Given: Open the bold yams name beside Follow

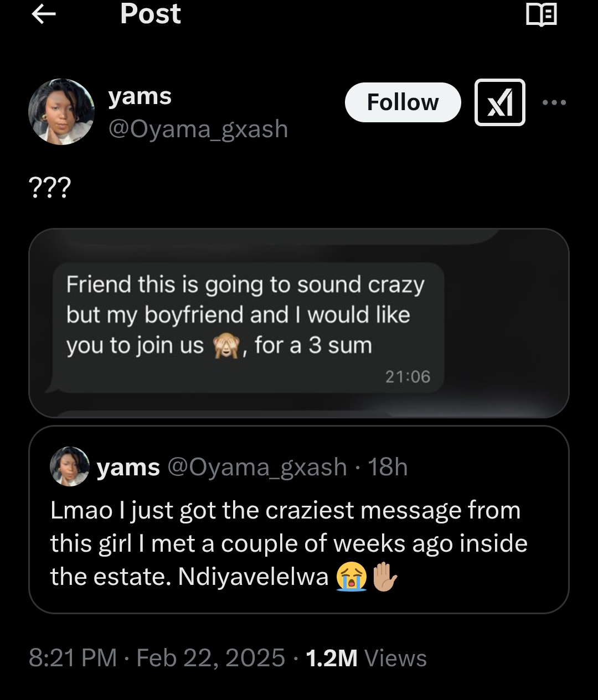Looking at the screenshot, I should point(140,97).
